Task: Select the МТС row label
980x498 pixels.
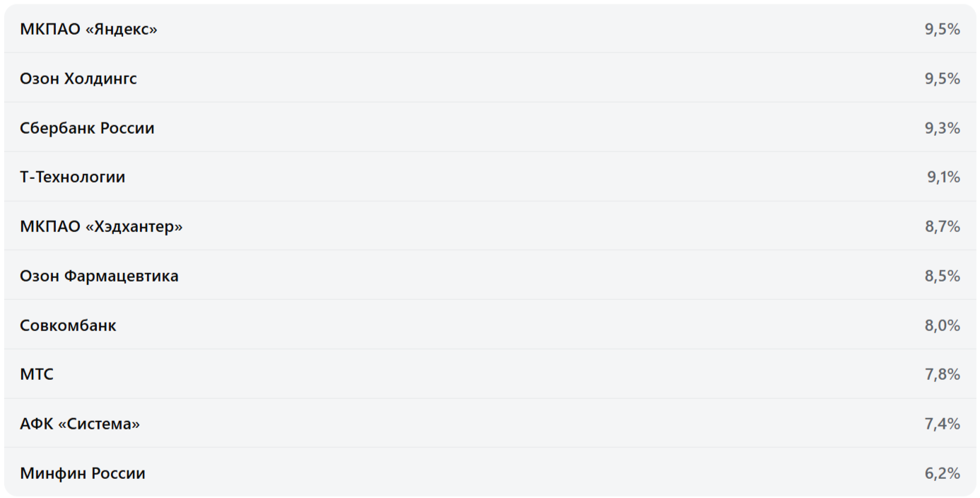Action: pyautogui.click(x=37, y=374)
